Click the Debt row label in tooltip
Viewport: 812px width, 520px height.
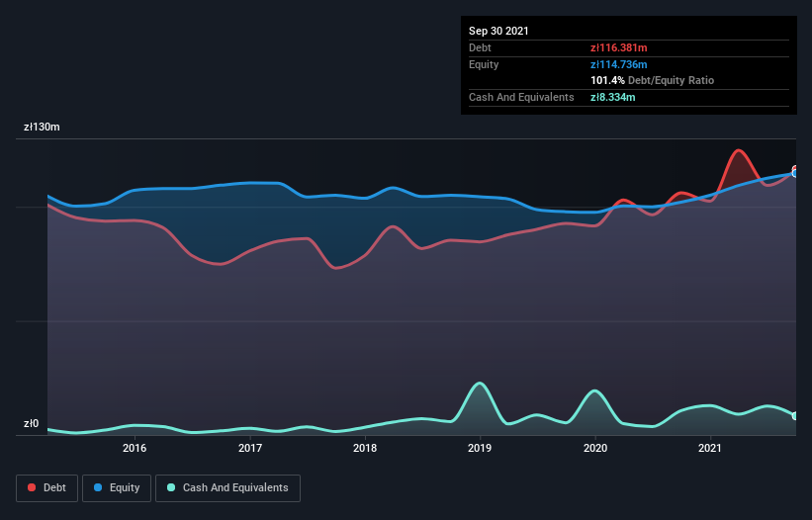point(480,47)
